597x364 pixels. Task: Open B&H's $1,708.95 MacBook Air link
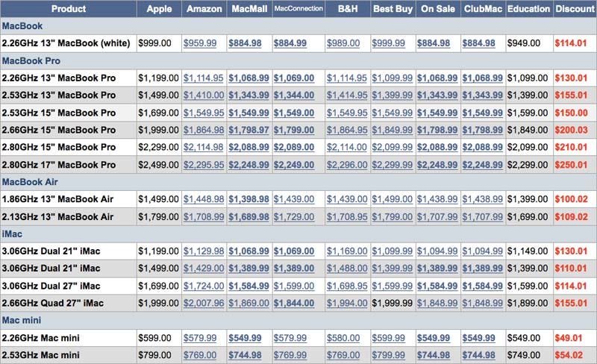[347, 217]
